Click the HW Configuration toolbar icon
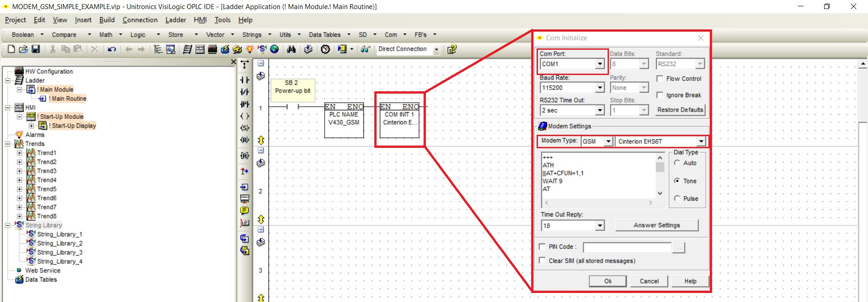 click(212, 49)
